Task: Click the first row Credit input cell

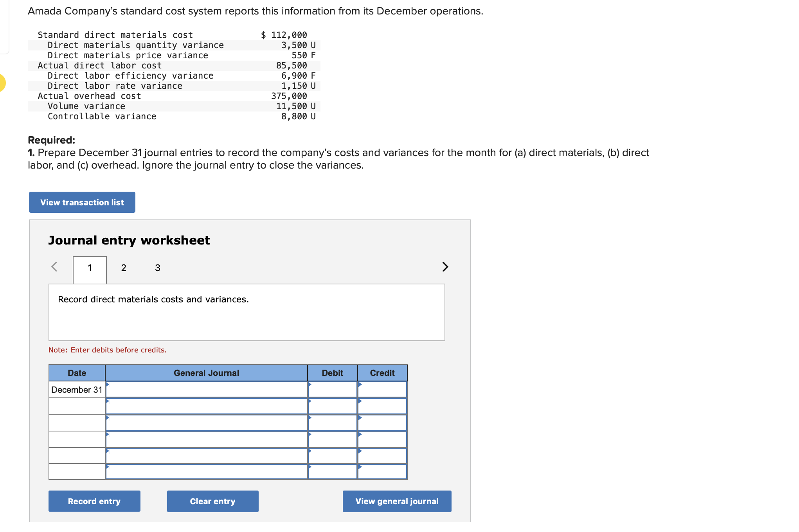Action: (382, 390)
